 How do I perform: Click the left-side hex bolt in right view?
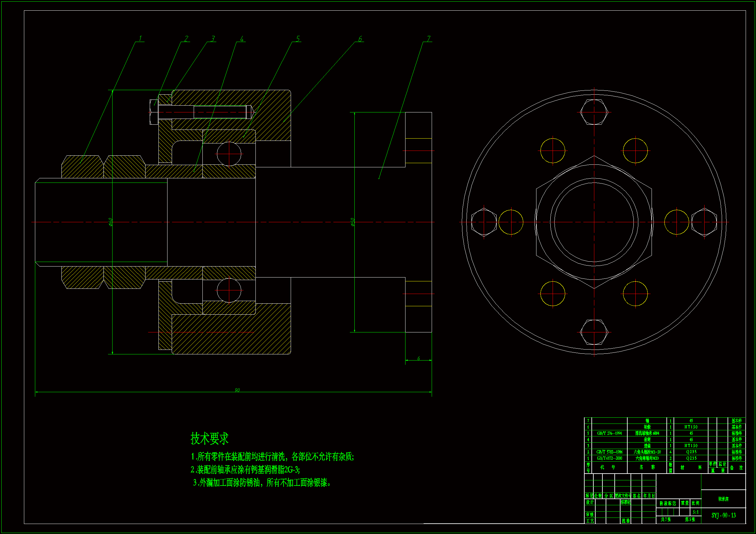click(484, 222)
